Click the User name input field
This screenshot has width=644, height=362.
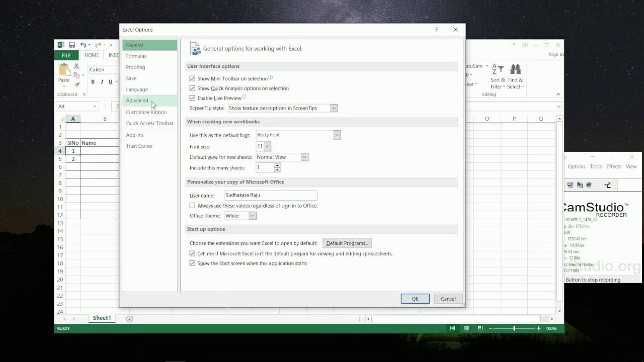click(271, 195)
